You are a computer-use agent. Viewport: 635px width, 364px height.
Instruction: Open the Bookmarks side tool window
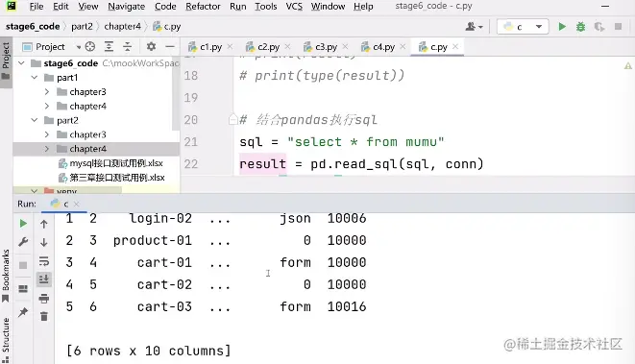point(6,276)
